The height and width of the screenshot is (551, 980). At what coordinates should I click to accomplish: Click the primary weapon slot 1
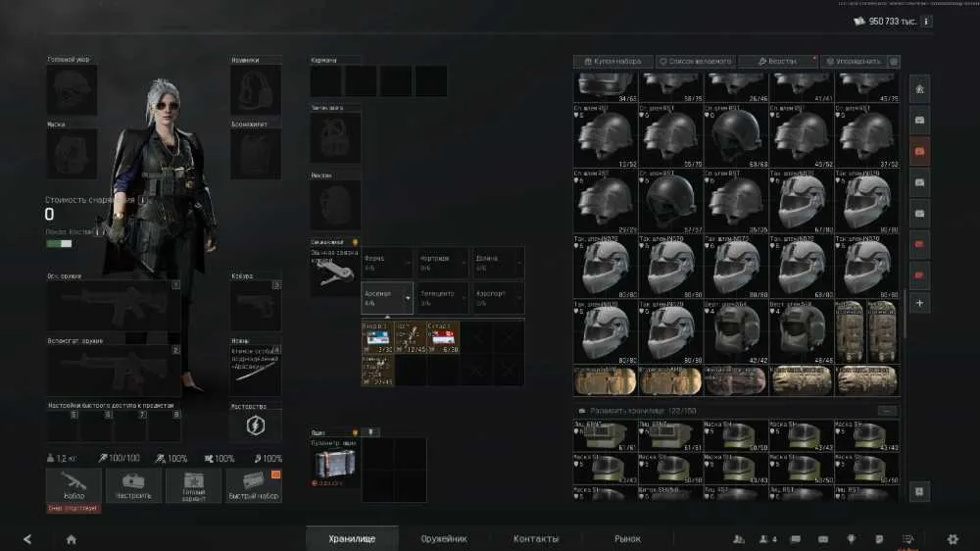(x=114, y=307)
